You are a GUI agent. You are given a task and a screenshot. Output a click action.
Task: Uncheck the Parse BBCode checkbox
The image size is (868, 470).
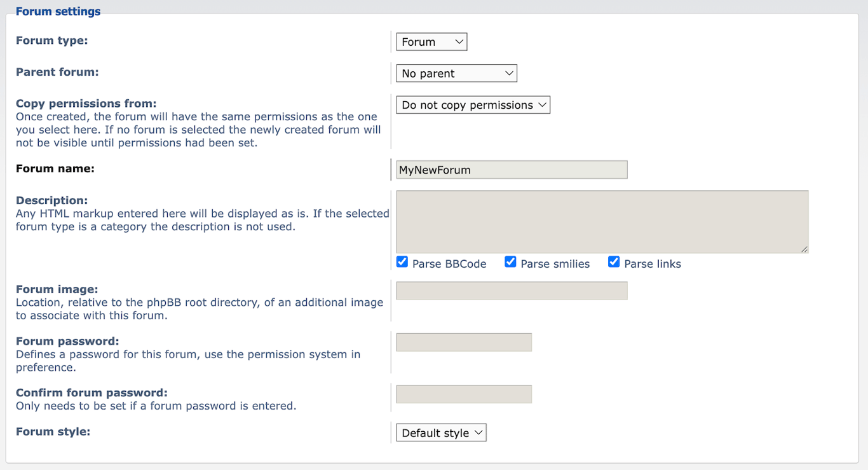point(402,261)
